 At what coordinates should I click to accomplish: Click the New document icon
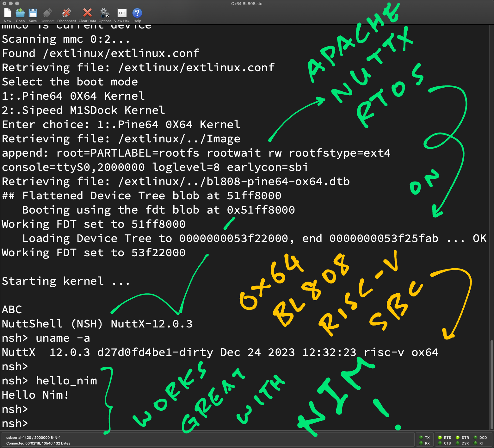(x=8, y=13)
